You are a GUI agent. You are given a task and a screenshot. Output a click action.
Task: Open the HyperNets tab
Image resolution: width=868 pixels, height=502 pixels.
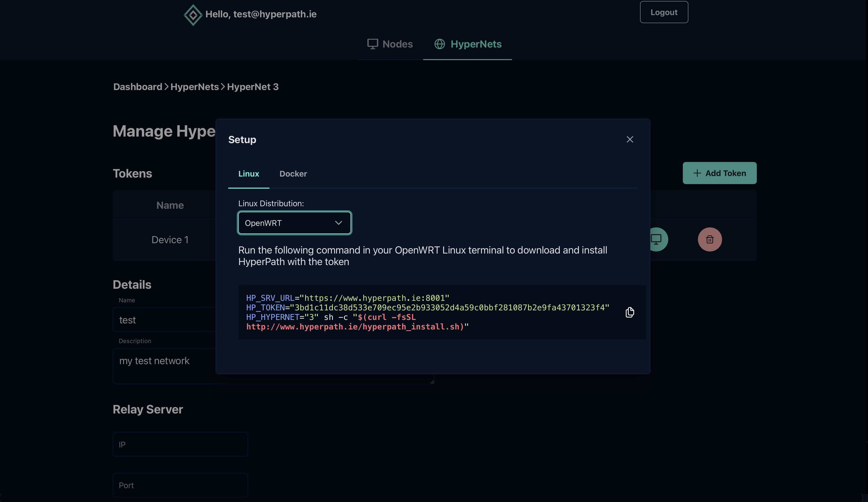point(467,44)
